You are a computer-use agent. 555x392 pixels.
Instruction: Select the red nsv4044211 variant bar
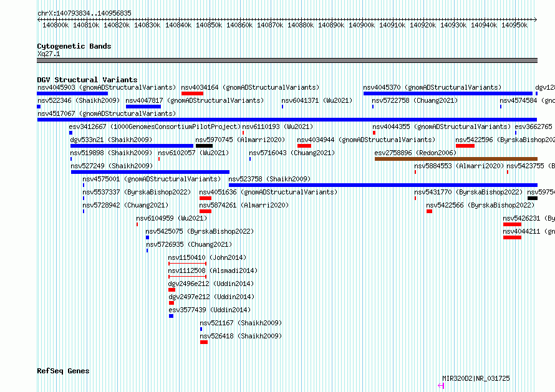(512, 237)
